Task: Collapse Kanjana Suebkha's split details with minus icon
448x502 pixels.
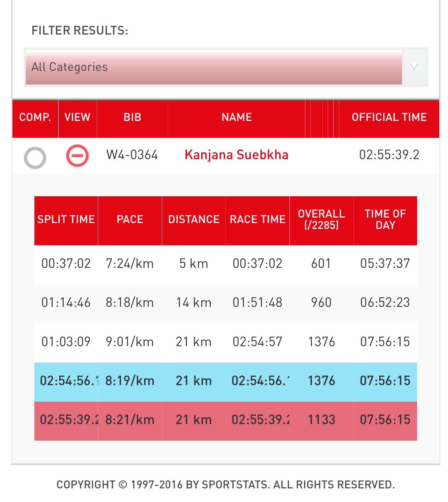Action: click(77, 156)
